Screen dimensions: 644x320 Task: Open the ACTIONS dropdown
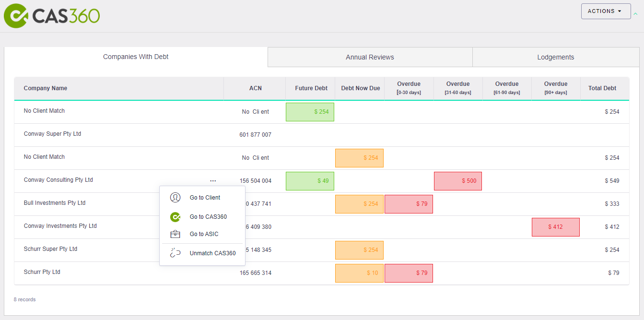[606, 11]
